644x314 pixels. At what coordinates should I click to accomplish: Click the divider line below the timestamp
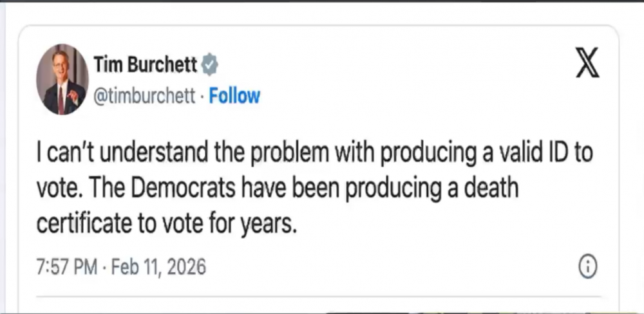pyautogui.click(x=322, y=297)
